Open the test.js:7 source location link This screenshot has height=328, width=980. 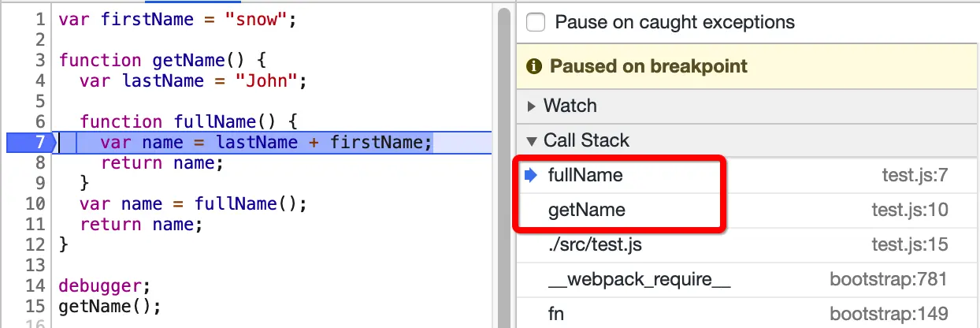pyautogui.click(x=915, y=175)
